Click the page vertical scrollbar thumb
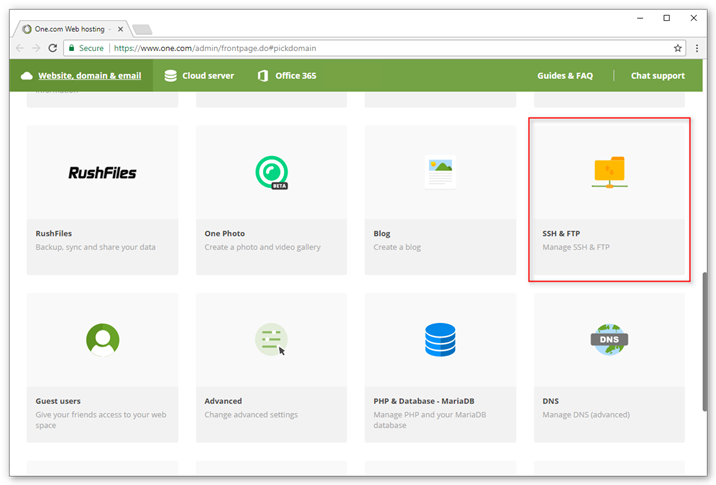The image size is (716, 485). [x=705, y=341]
